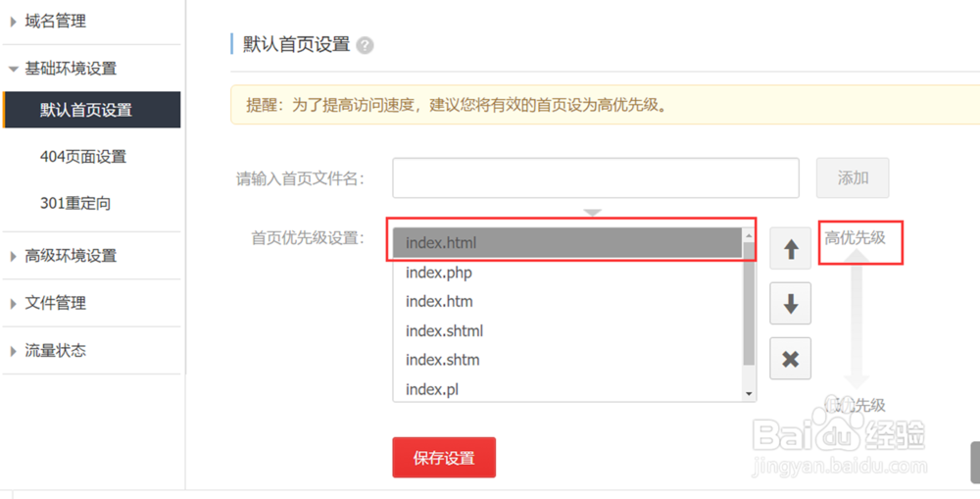Select index.shtml in the priority list

(x=444, y=330)
